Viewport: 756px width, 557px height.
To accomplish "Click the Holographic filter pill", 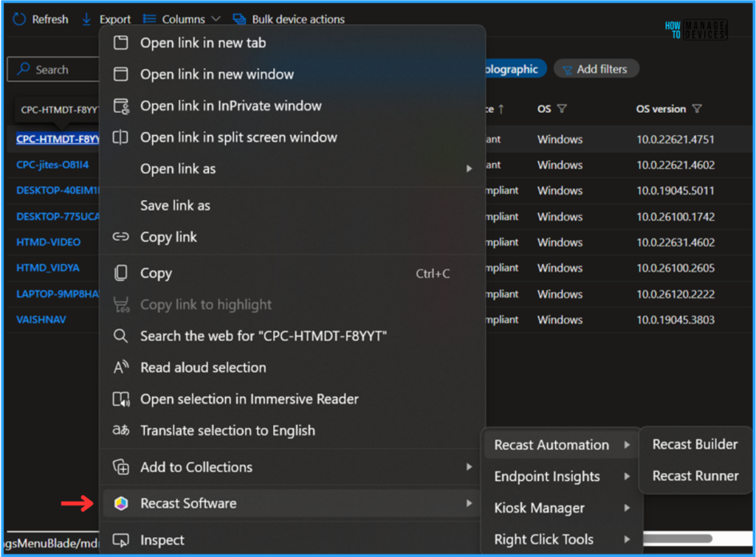I will [x=515, y=69].
